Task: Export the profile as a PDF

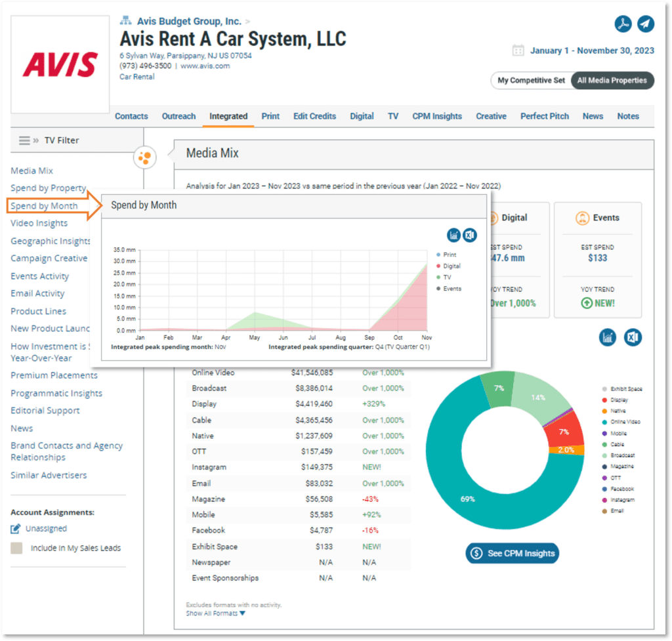Action: click(x=623, y=24)
